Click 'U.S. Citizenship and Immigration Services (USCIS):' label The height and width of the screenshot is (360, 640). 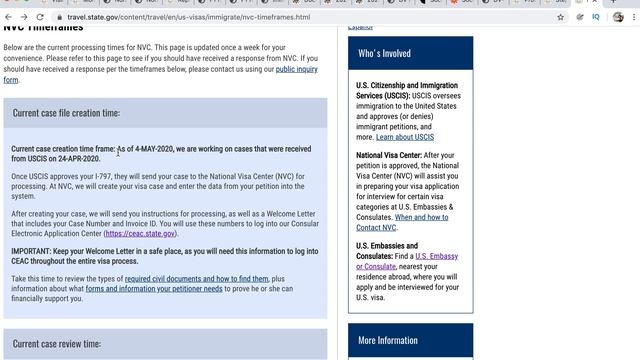point(407,91)
